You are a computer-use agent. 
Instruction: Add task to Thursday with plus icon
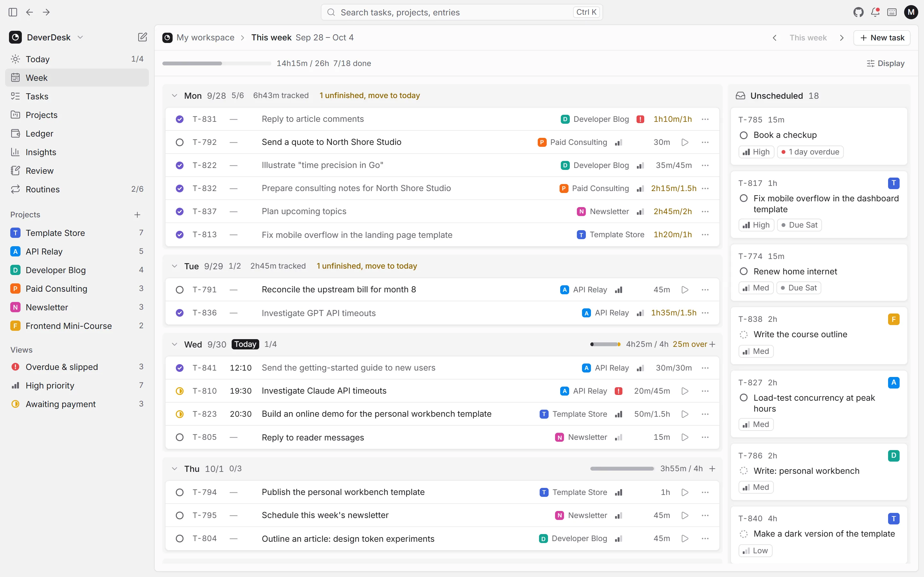pyautogui.click(x=712, y=469)
